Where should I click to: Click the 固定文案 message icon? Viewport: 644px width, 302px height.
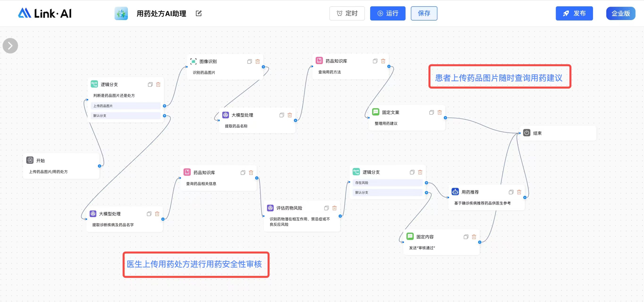click(x=376, y=112)
